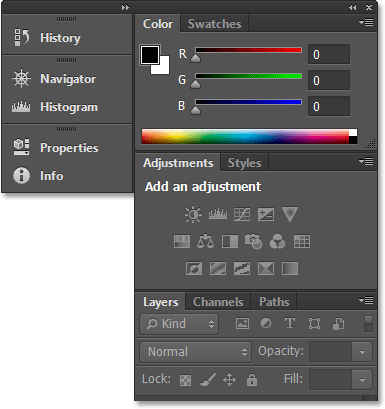The height and width of the screenshot is (409, 385).
Task: Toggle lock transparent pixels
Action: (x=185, y=380)
